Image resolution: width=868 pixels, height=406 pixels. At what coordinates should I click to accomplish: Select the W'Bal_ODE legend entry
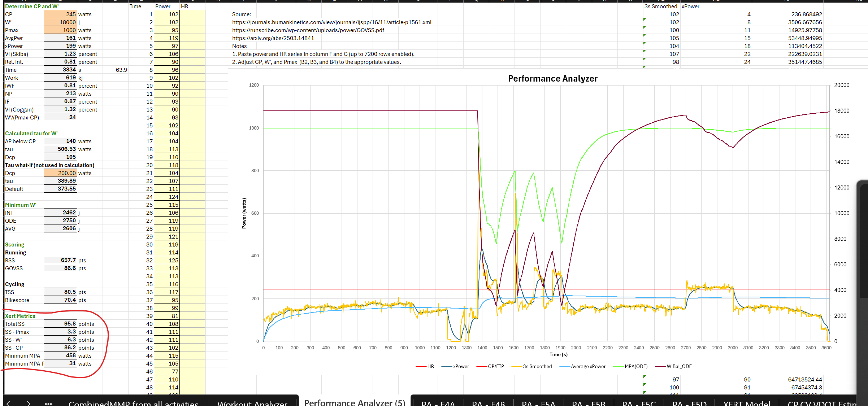tap(679, 366)
